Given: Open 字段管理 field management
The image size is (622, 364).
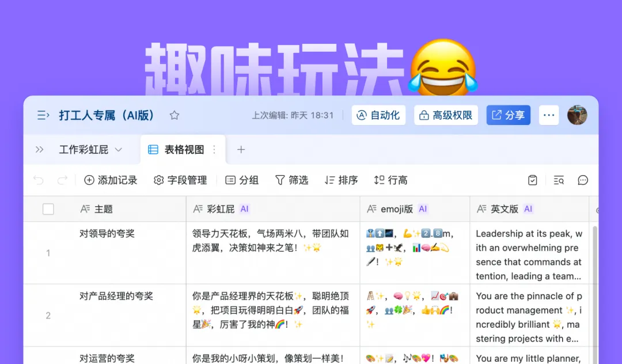Looking at the screenshot, I should 180,180.
